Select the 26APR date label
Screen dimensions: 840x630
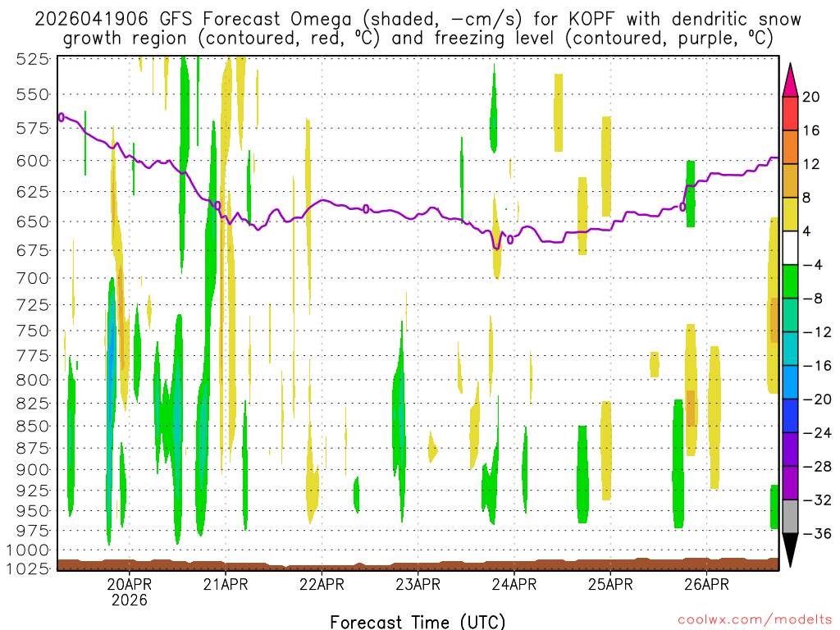tap(706, 584)
